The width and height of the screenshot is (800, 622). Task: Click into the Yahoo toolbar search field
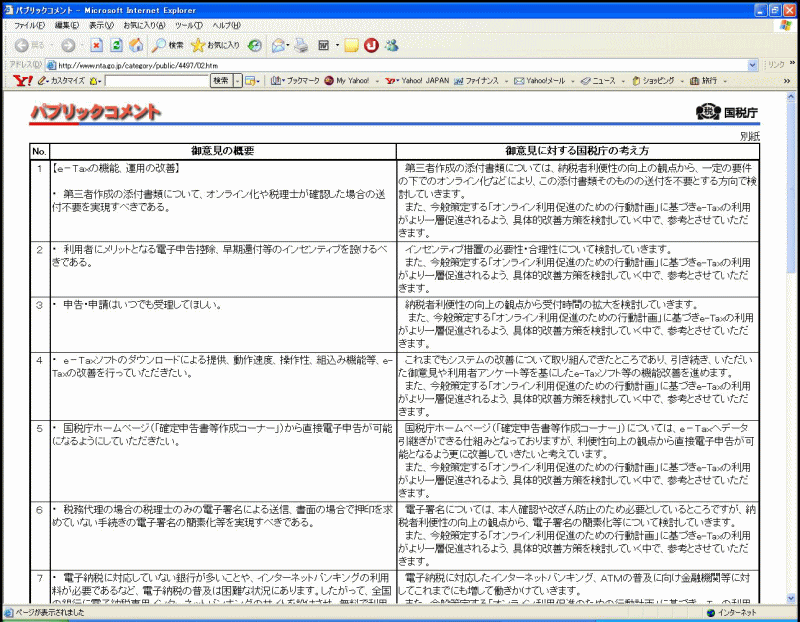[x=157, y=81]
